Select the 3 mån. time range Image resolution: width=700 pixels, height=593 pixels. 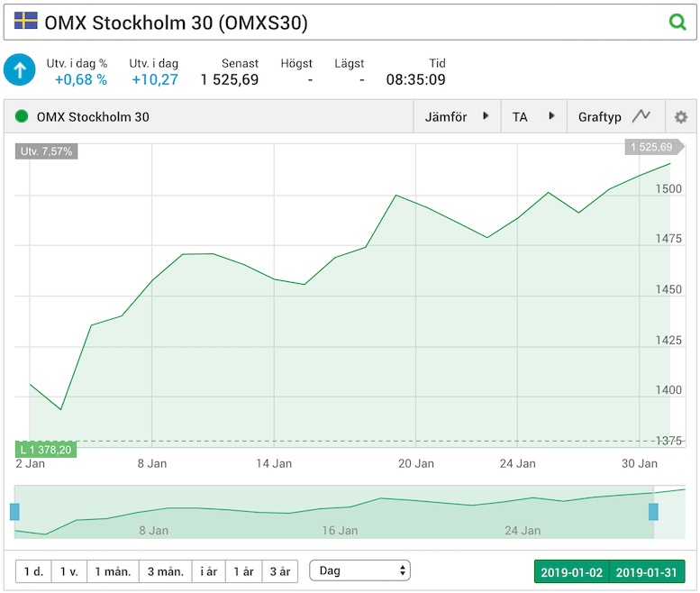(166, 571)
